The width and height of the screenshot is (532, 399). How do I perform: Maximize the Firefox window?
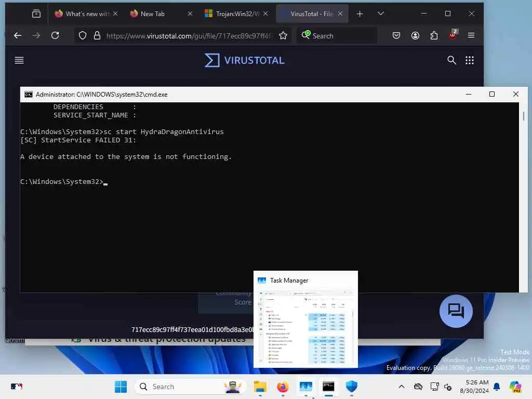(x=448, y=14)
